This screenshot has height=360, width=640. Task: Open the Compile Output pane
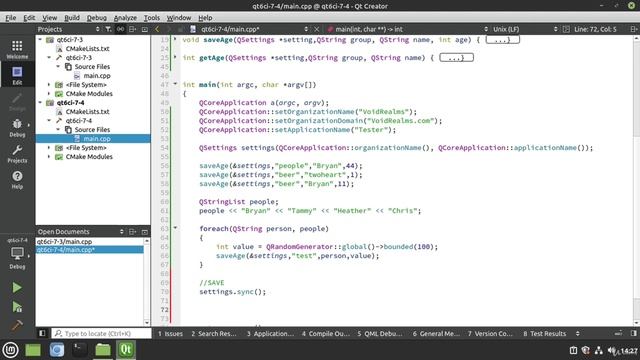coord(325,333)
